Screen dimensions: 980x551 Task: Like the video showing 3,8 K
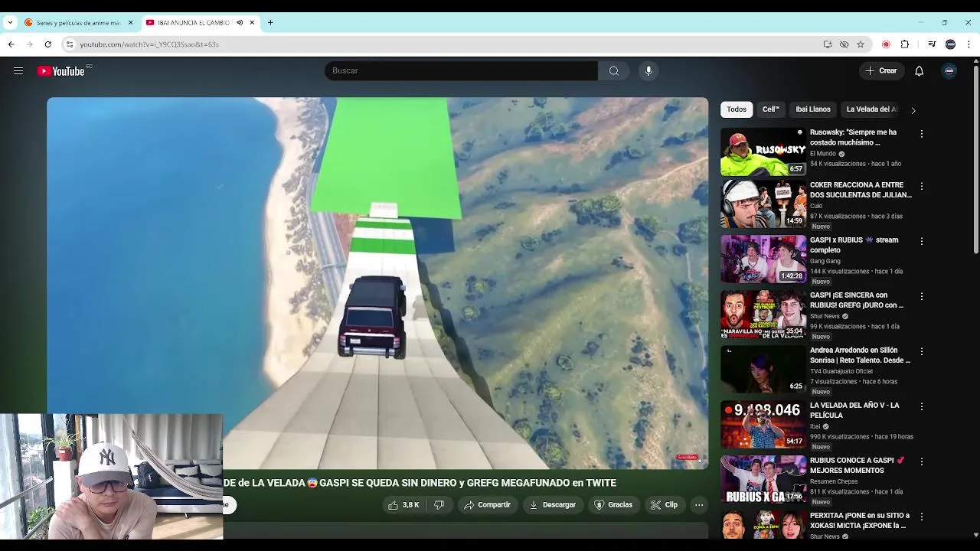tap(403, 505)
